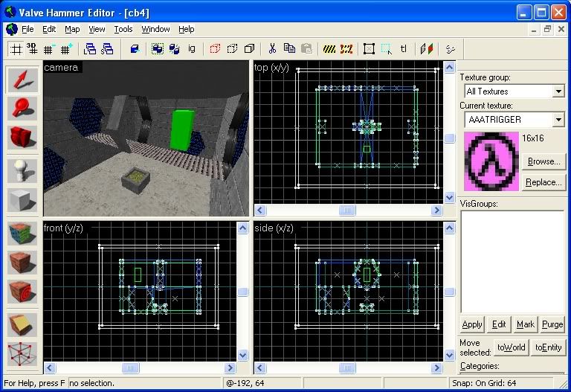Select the Block tool (white cube)
The height and width of the screenshot is (392, 571).
coord(22,199)
